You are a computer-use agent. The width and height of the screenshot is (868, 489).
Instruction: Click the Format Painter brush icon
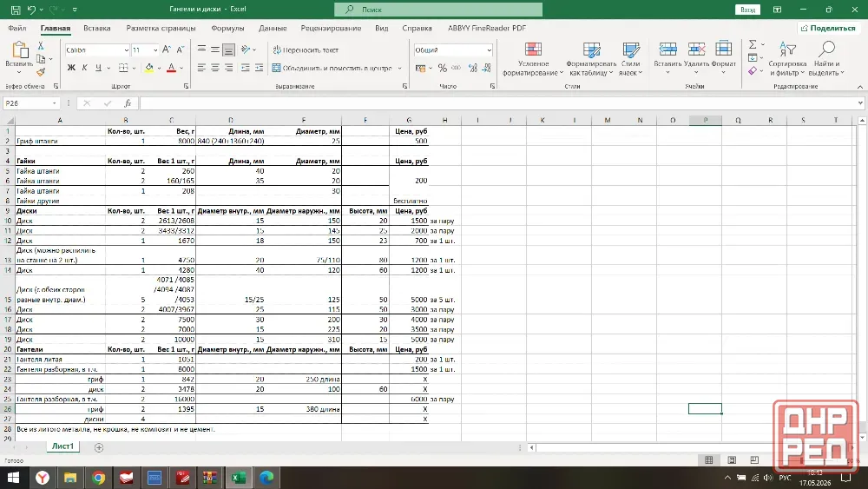coord(41,72)
